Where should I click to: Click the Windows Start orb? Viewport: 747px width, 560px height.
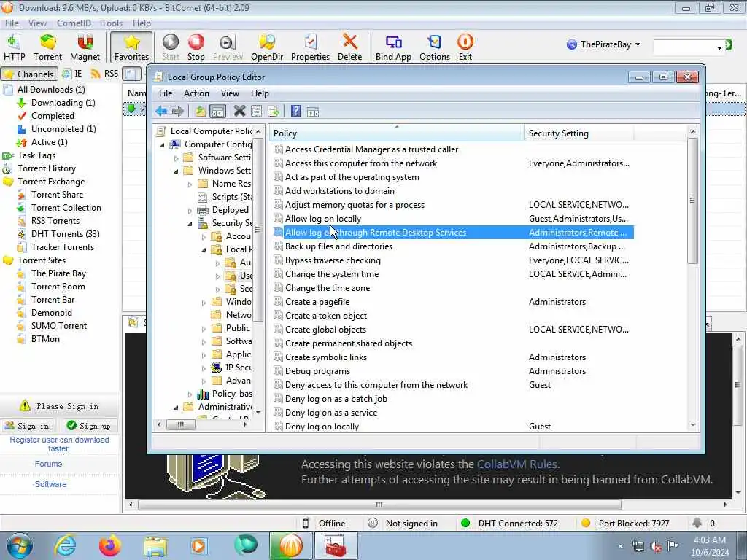point(20,545)
